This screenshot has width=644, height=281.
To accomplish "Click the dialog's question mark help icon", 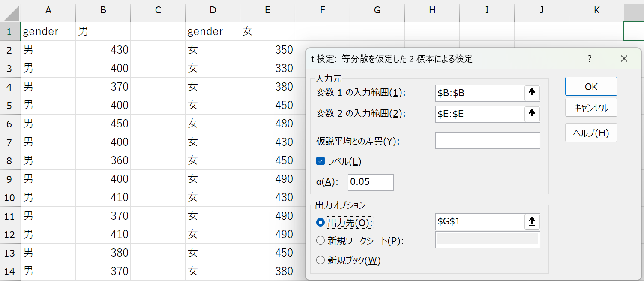I will (590, 59).
